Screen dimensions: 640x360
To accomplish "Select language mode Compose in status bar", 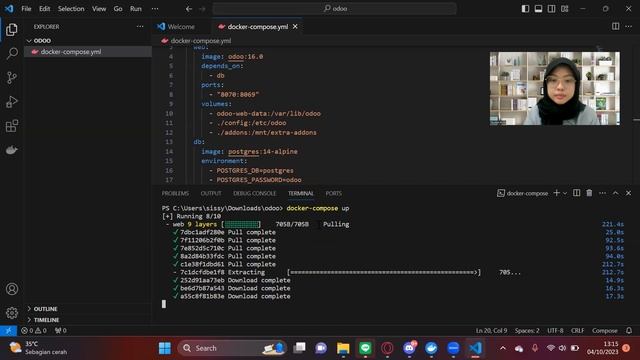I will point(604,331).
